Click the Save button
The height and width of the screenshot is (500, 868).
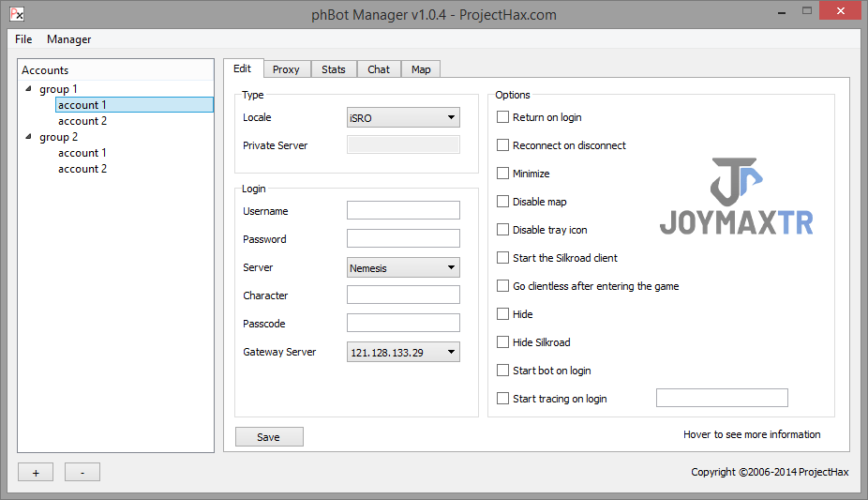[x=269, y=437]
